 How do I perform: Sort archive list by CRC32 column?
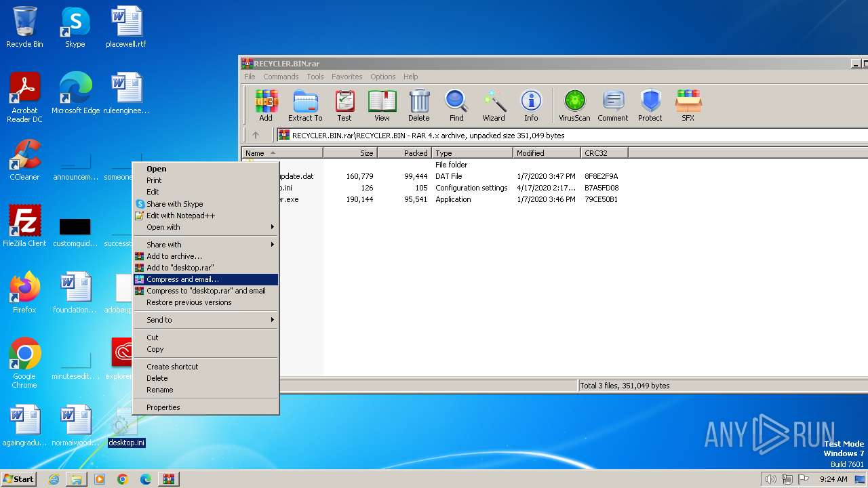(x=604, y=153)
